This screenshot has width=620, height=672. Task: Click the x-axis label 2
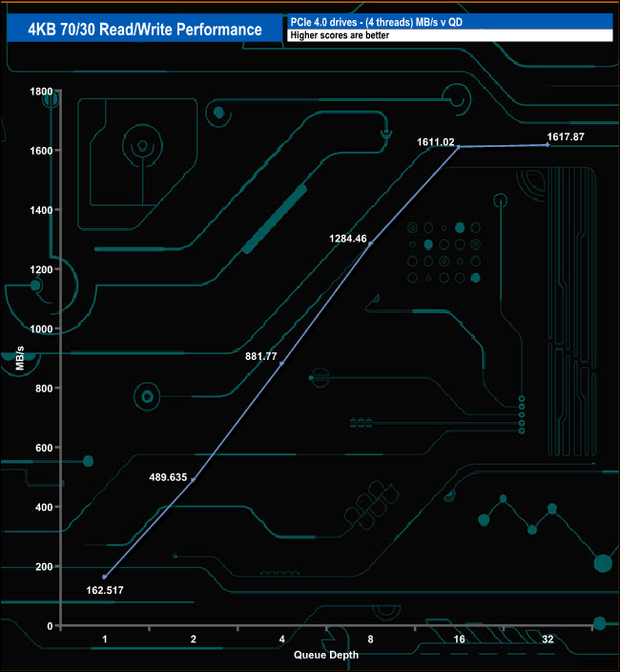(x=193, y=639)
